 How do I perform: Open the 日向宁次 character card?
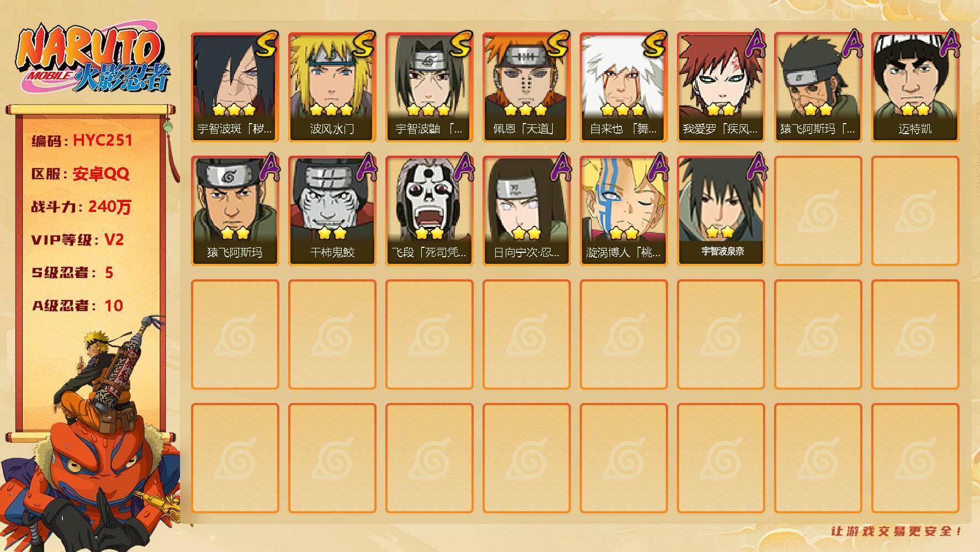tap(526, 211)
